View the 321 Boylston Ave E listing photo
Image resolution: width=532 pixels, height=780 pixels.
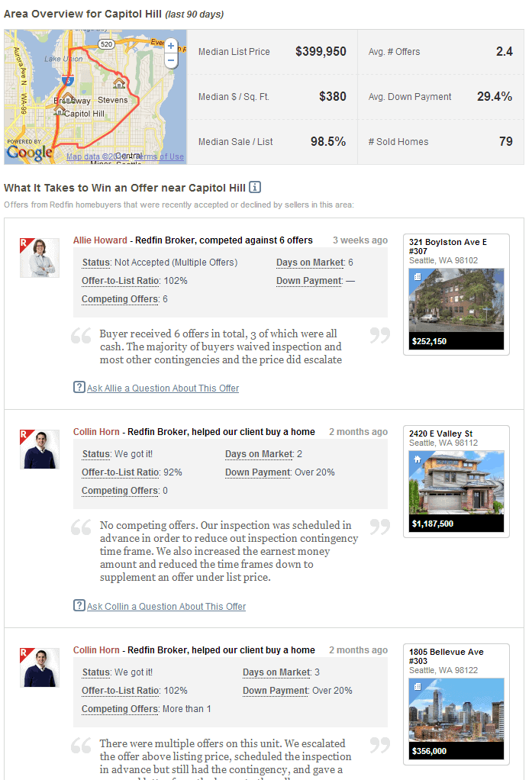456,300
